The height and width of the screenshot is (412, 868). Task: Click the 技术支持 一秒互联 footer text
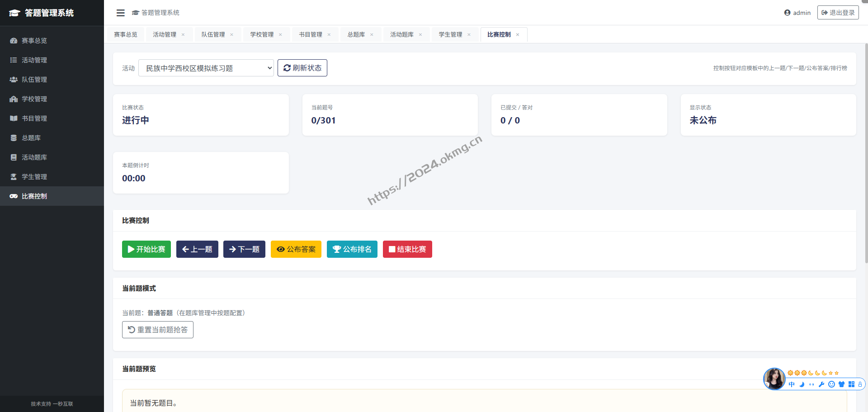52,404
